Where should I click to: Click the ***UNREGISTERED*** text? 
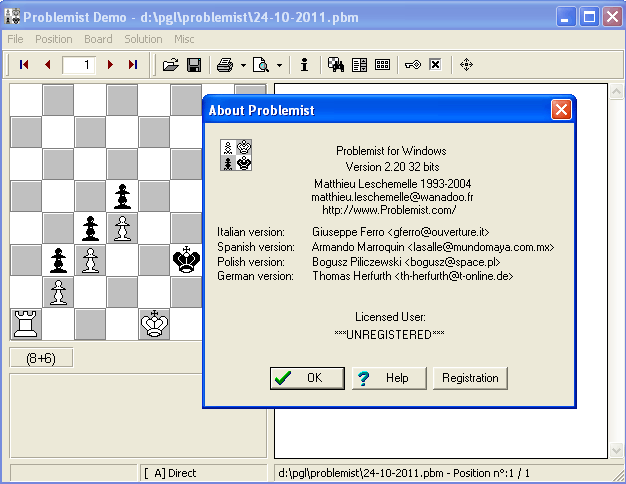389,335
